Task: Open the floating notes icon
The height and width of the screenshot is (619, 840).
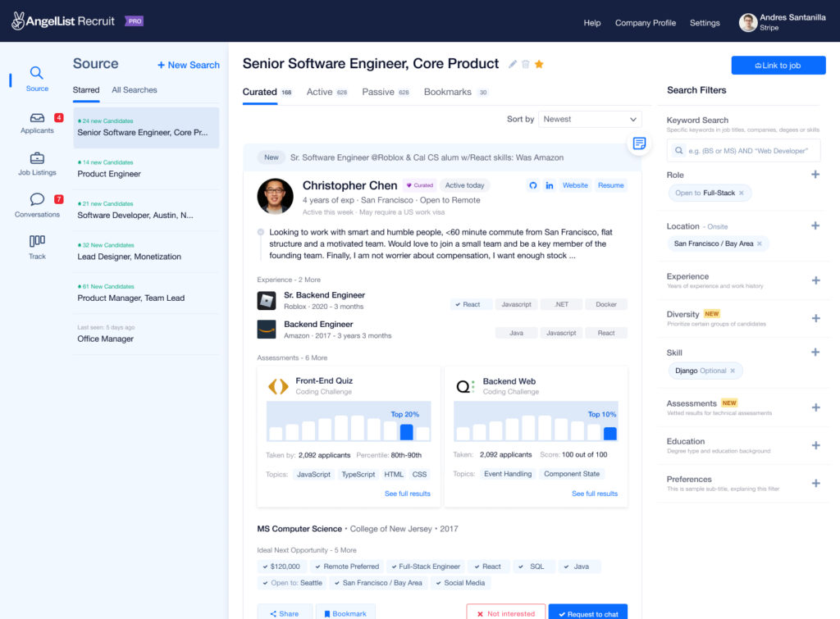Action: (x=640, y=143)
